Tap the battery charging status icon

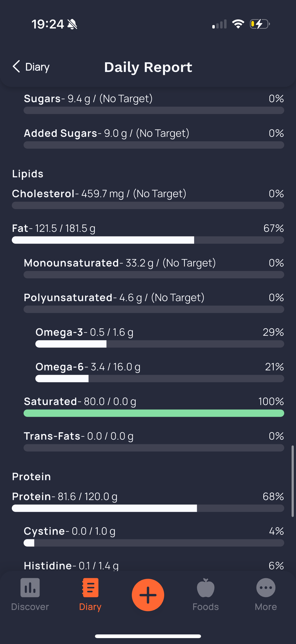pyautogui.click(x=260, y=24)
